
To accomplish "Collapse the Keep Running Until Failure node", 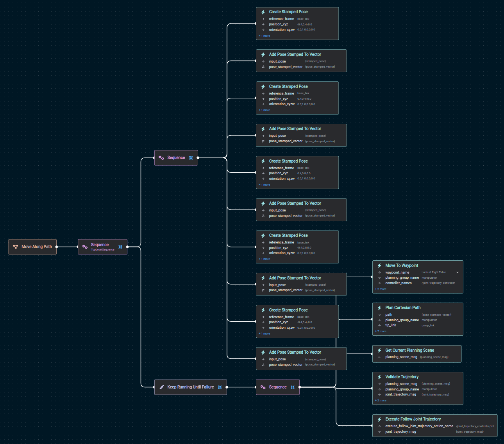I will 220,387.
